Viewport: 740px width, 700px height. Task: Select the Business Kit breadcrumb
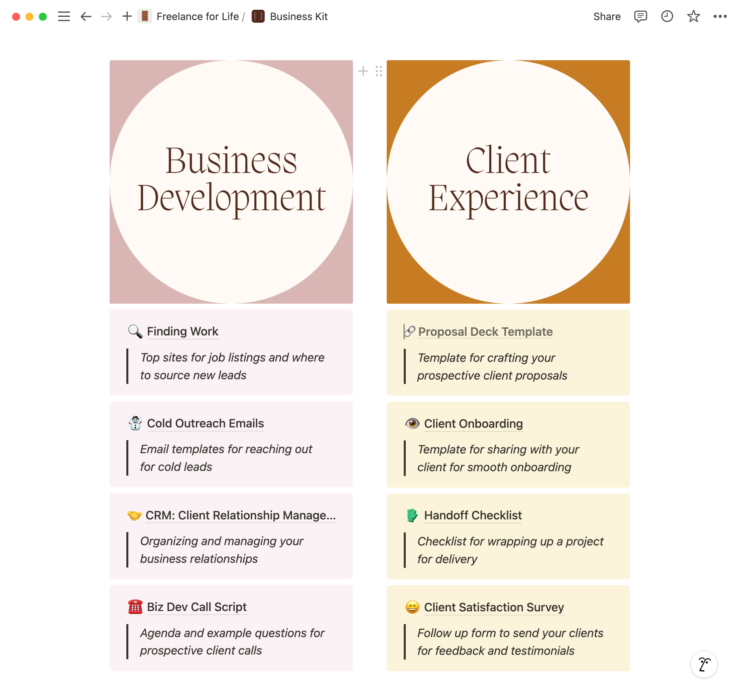298,16
